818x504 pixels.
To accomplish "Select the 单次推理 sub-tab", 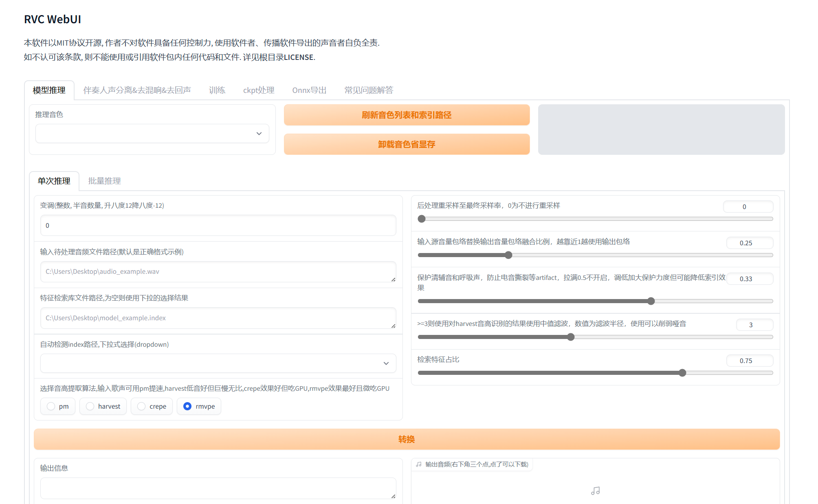I will pyautogui.click(x=54, y=181).
